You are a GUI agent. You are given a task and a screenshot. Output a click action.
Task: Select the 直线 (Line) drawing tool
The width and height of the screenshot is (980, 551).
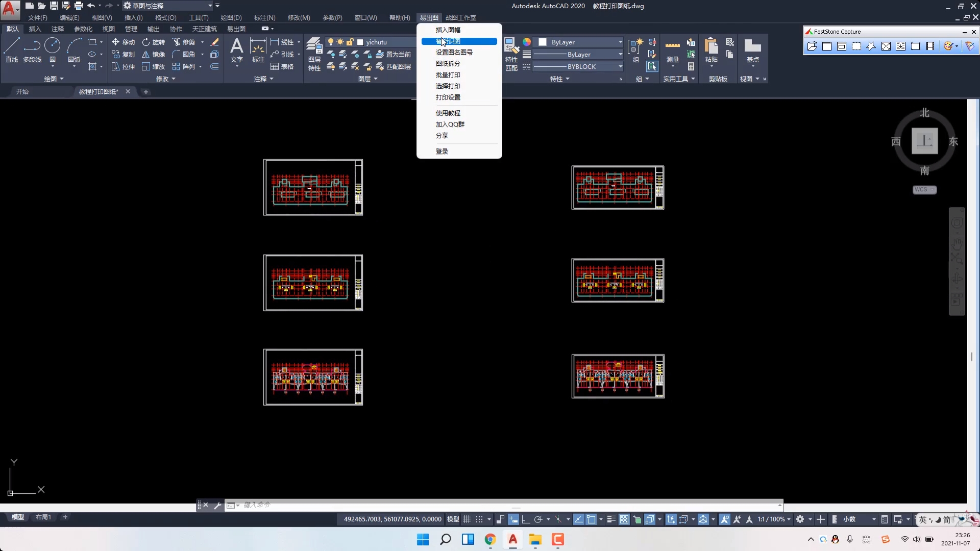[x=12, y=49]
